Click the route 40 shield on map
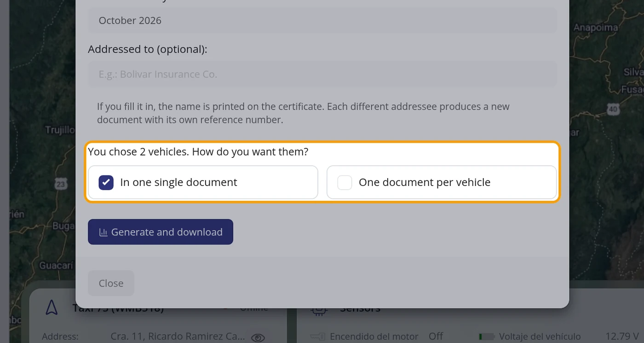The width and height of the screenshot is (644, 343). point(613,110)
